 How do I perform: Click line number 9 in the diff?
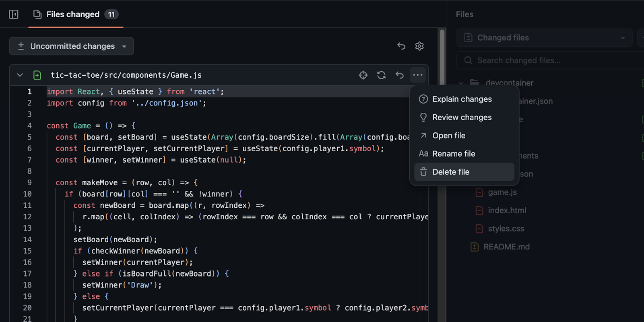tap(29, 183)
